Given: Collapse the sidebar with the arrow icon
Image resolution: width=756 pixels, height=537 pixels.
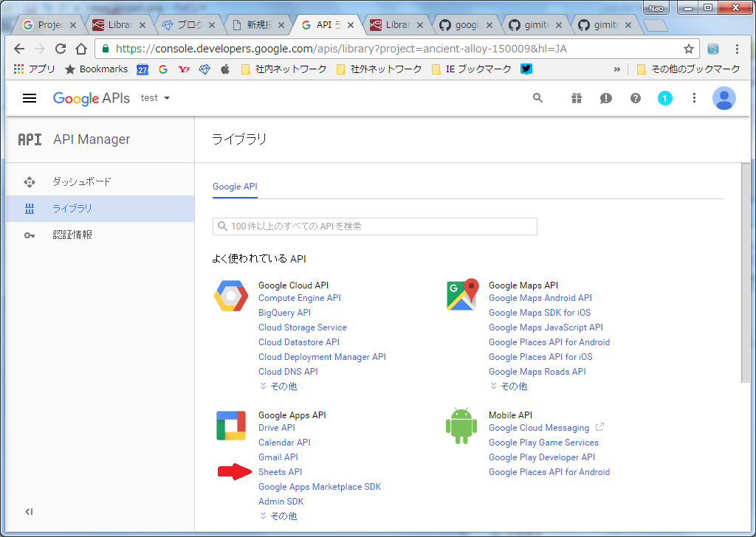Looking at the screenshot, I should [x=29, y=511].
